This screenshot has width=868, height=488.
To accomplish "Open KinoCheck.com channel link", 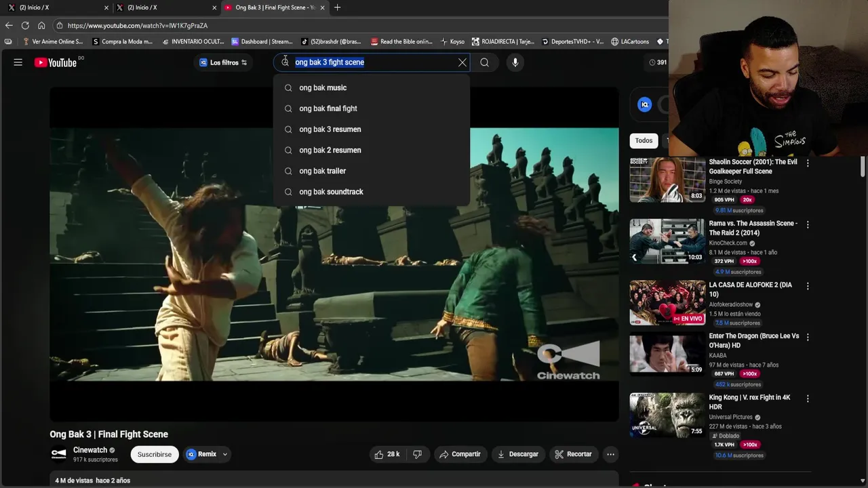I will coord(728,243).
